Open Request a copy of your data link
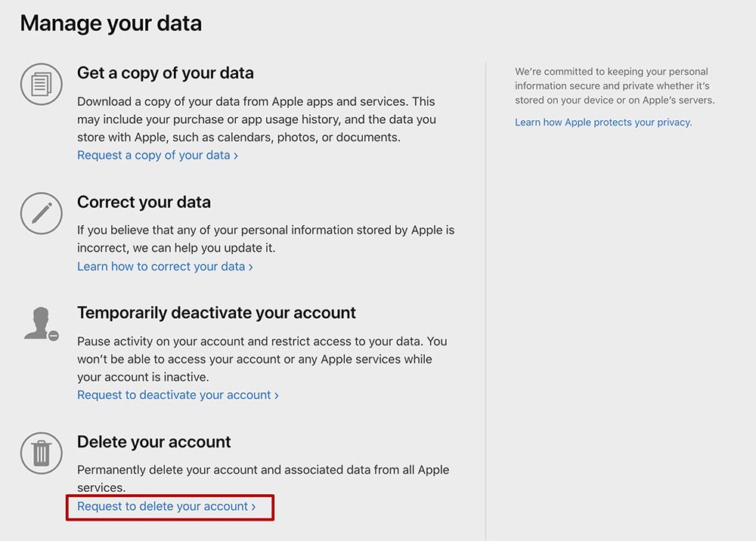The image size is (756, 541). click(158, 155)
